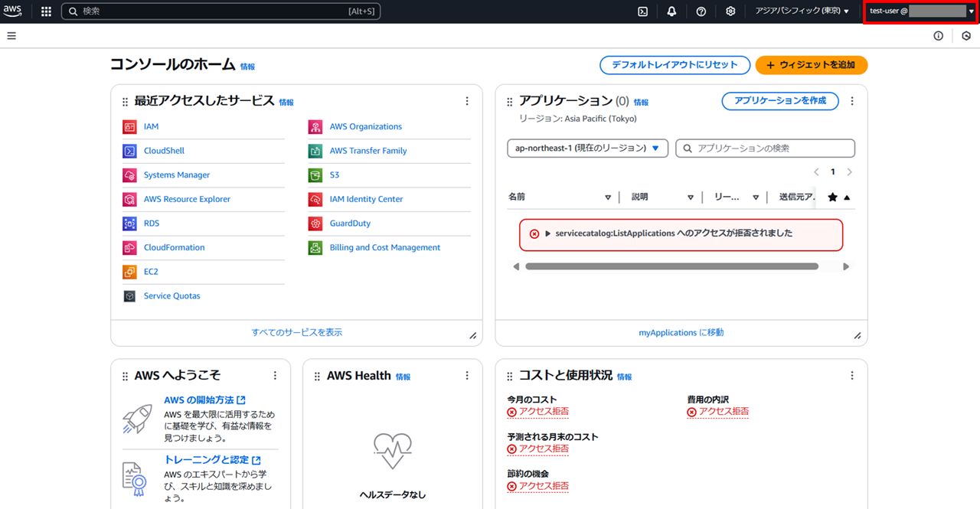The width and height of the screenshot is (980, 509).
Task: Click the S3 service icon
Action: click(315, 175)
